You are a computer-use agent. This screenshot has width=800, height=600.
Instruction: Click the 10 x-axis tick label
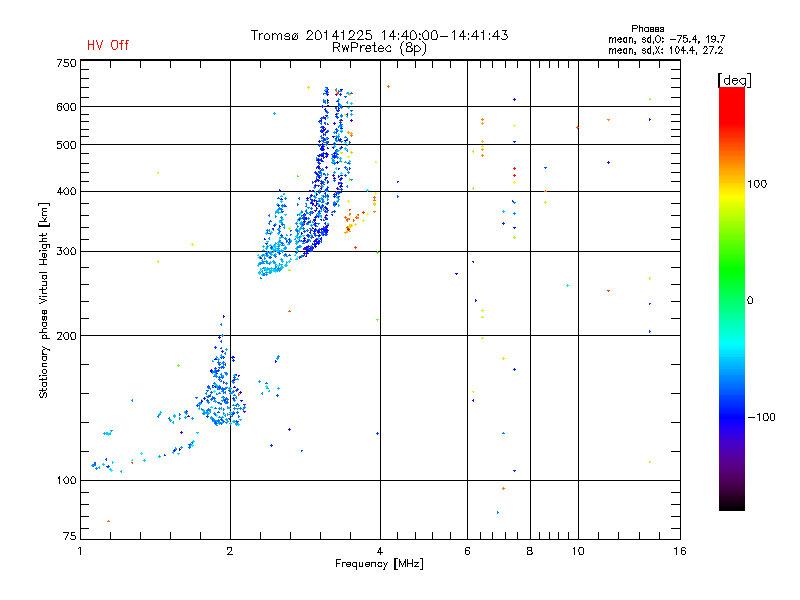pyautogui.click(x=578, y=551)
